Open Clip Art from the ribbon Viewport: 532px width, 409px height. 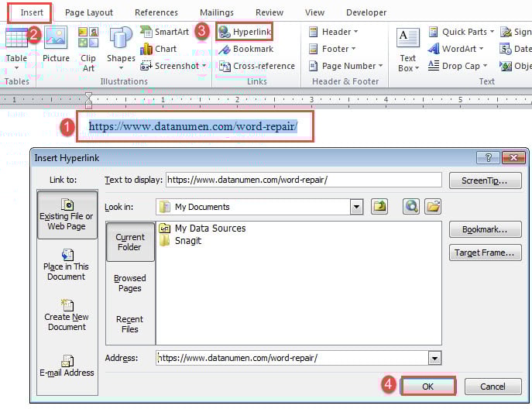tap(88, 50)
